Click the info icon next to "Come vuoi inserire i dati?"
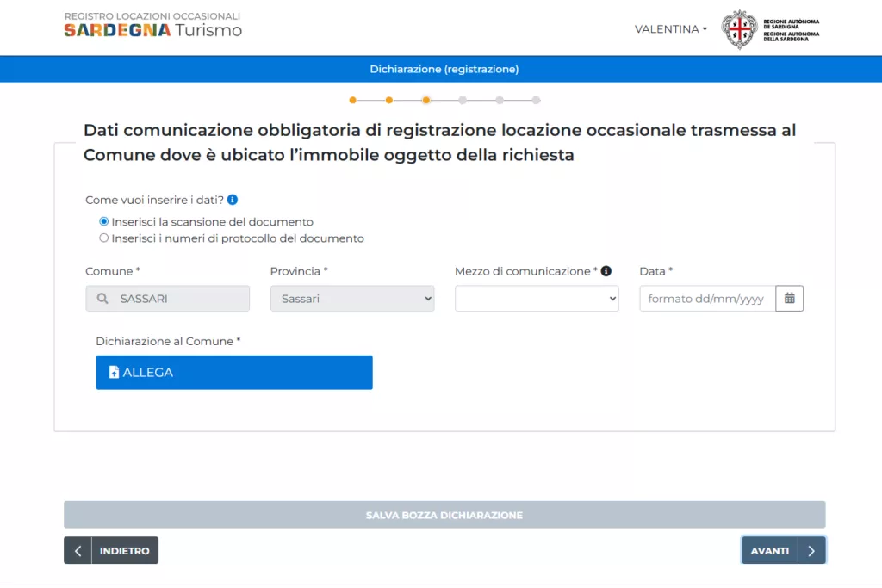Screen dimensions: 882x588 231,198
